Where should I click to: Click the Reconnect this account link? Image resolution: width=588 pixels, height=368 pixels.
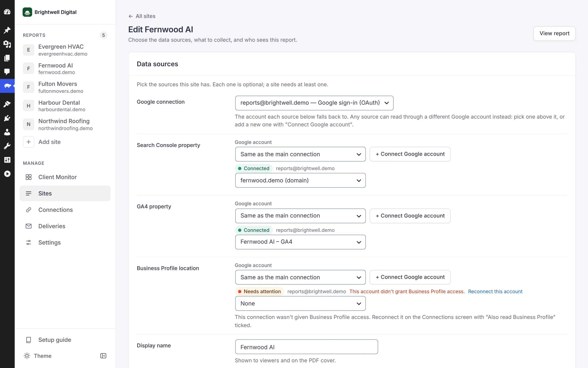click(x=495, y=291)
